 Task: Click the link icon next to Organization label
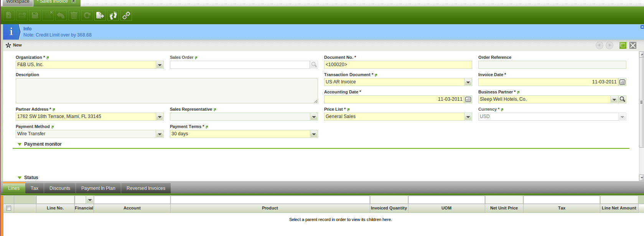[48, 58]
